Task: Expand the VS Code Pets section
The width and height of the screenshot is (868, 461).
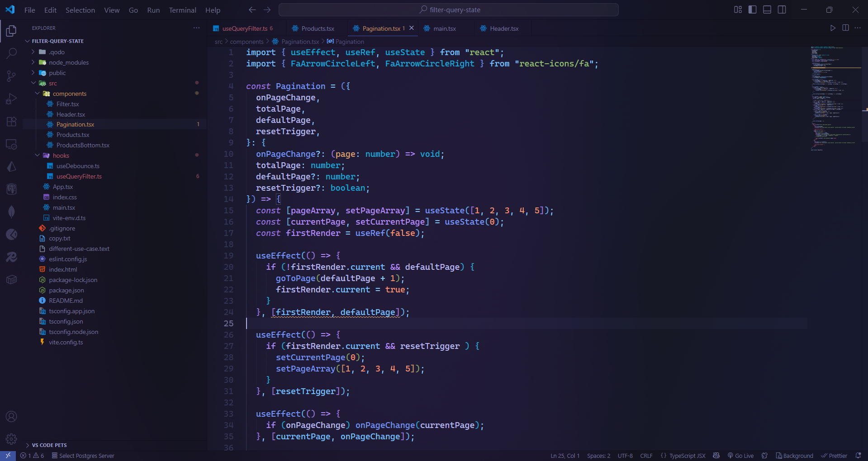Action: 49,445
